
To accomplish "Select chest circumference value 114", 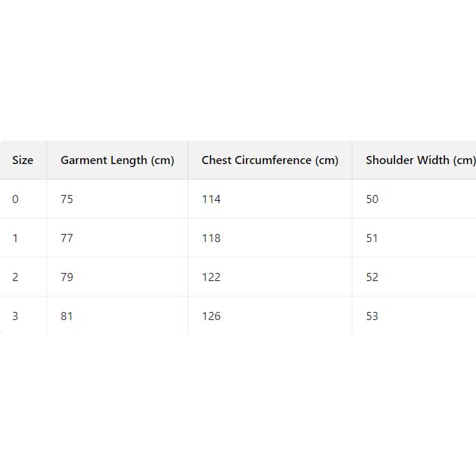I will 211,199.
